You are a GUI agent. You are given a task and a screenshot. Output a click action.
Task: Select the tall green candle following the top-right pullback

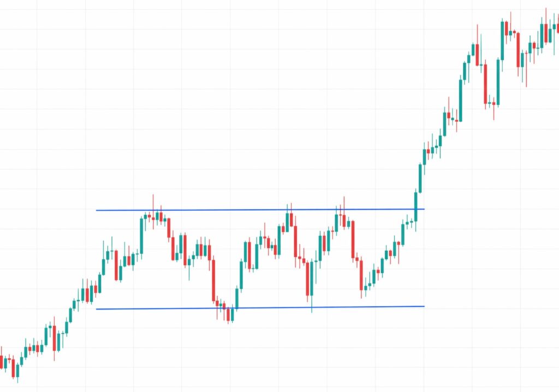(x=498, y=82)
